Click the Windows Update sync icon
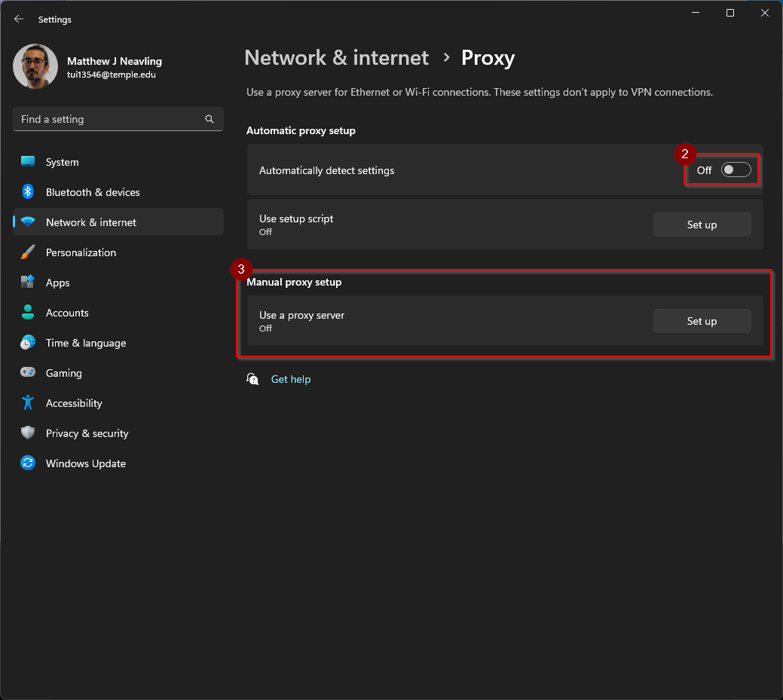Screen dimensions: 783x700 click(28, 463)
